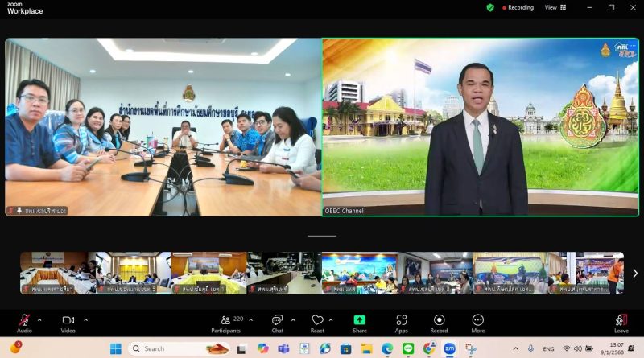This screenshot has height=358, width=644.
Task: Expand video options arrow next to Video
Action: click(85, 319)
